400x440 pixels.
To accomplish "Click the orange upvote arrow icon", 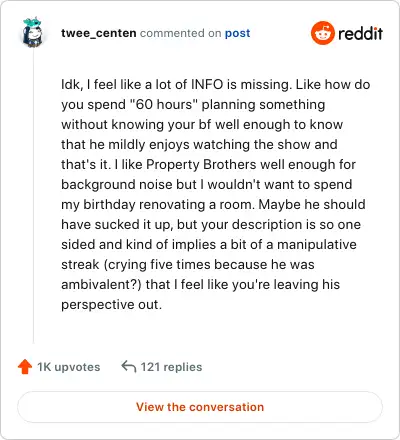I will [x=25, y=367].
